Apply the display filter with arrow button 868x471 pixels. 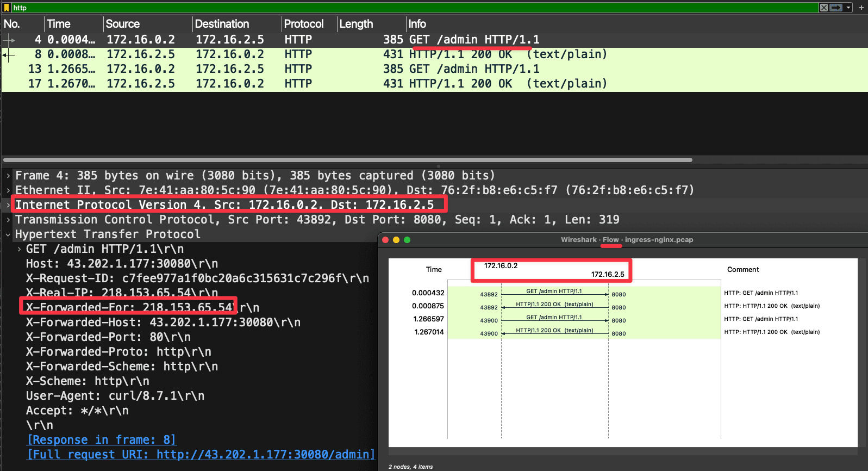coord(836,8)
